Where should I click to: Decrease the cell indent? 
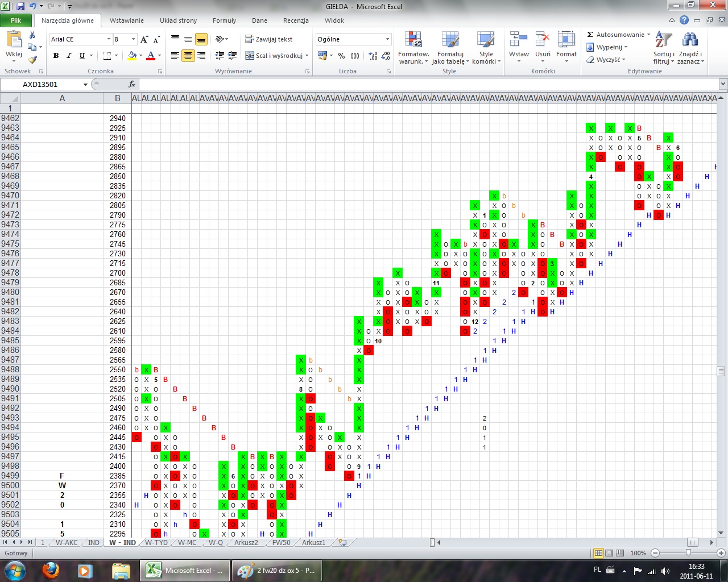[220, 56]
